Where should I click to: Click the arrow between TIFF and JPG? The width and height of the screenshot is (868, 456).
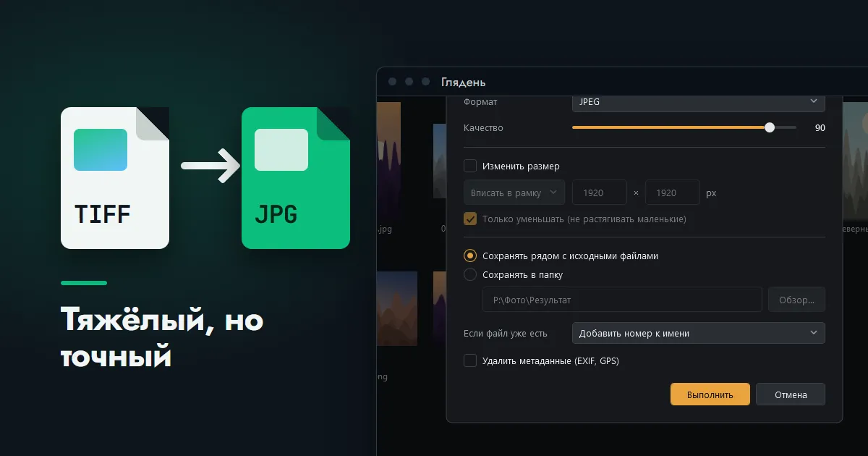[210, 166]
